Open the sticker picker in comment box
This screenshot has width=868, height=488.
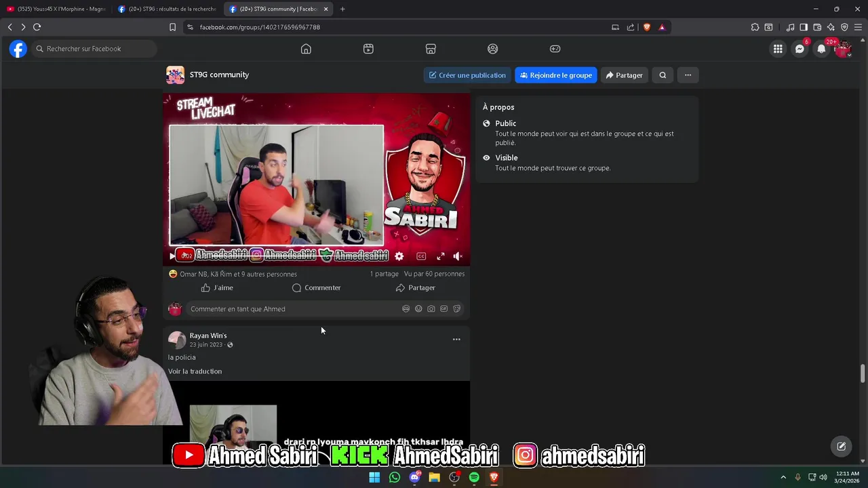(457, 309)
